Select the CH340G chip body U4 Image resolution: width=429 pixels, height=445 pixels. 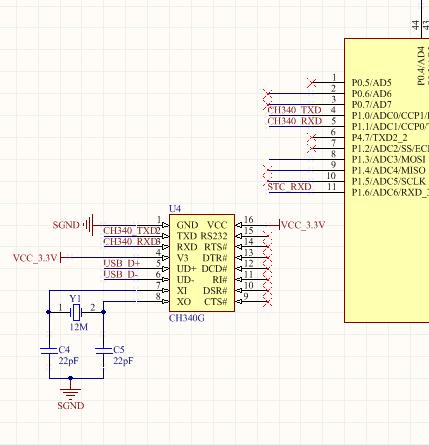pyautogui.click(x=202, y=263)
